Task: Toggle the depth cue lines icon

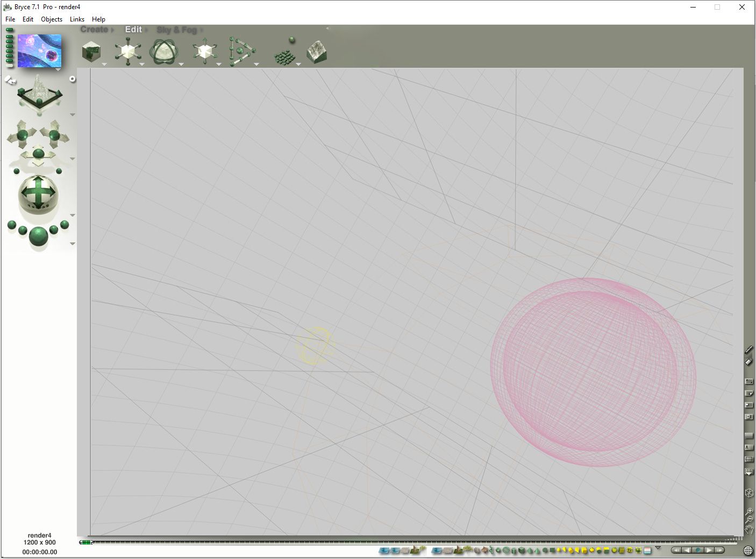Action: (x=748, y=435)
